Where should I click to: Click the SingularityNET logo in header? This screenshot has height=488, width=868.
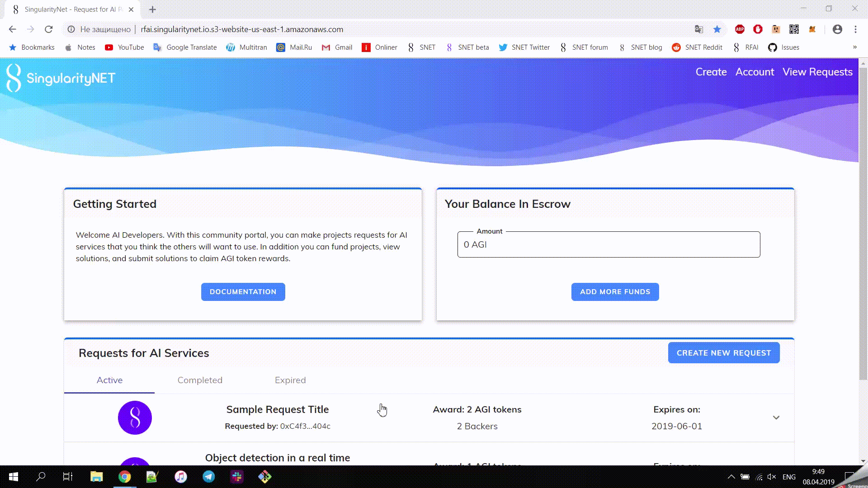tap(61, 78)
